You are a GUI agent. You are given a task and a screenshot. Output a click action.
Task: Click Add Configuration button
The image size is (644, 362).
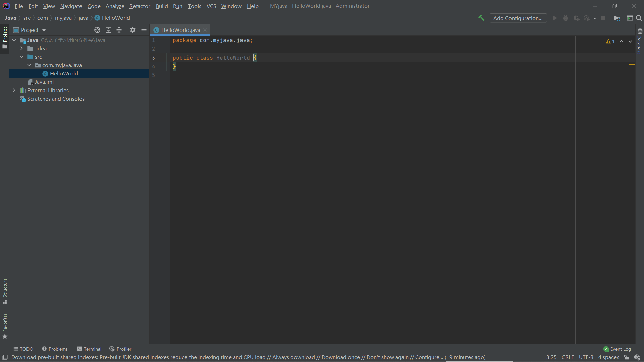(518, 18)
